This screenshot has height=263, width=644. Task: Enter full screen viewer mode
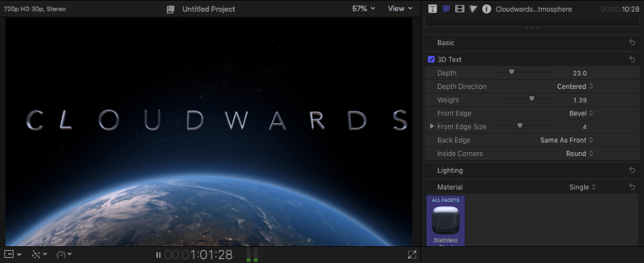(412, 255)
